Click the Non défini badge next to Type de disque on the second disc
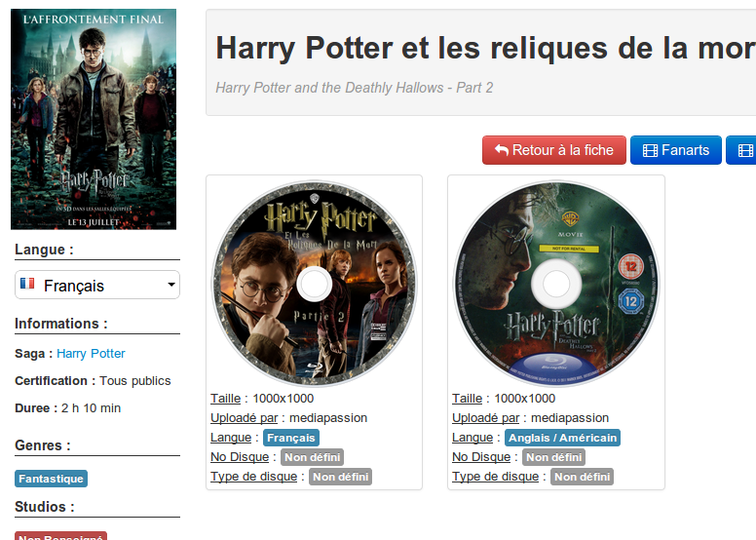 click(582, 477)
